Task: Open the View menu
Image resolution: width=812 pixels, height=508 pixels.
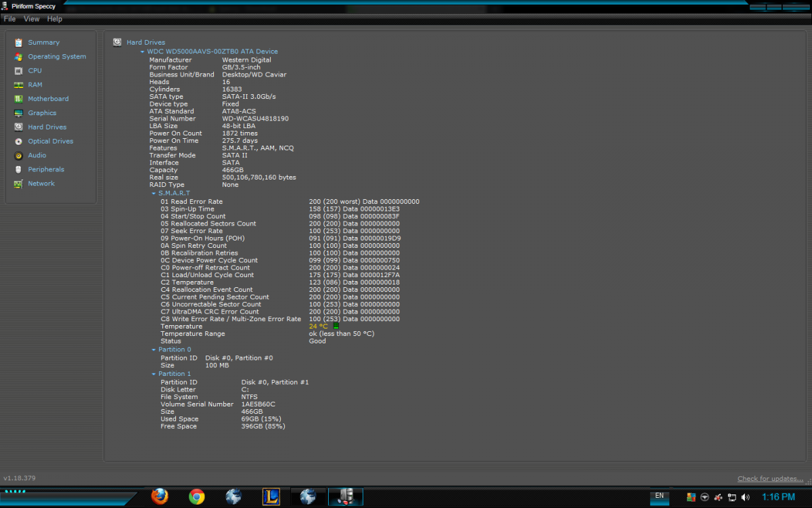Action: (32, 19)
